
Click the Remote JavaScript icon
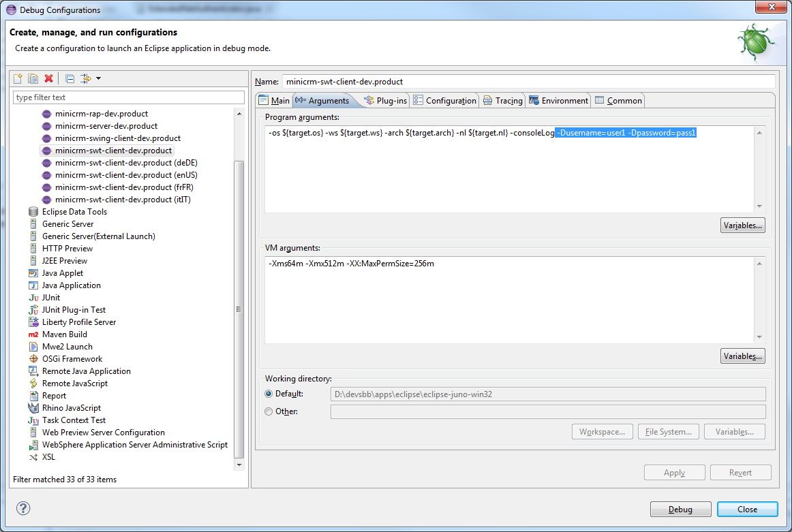[x=33, y=383]
